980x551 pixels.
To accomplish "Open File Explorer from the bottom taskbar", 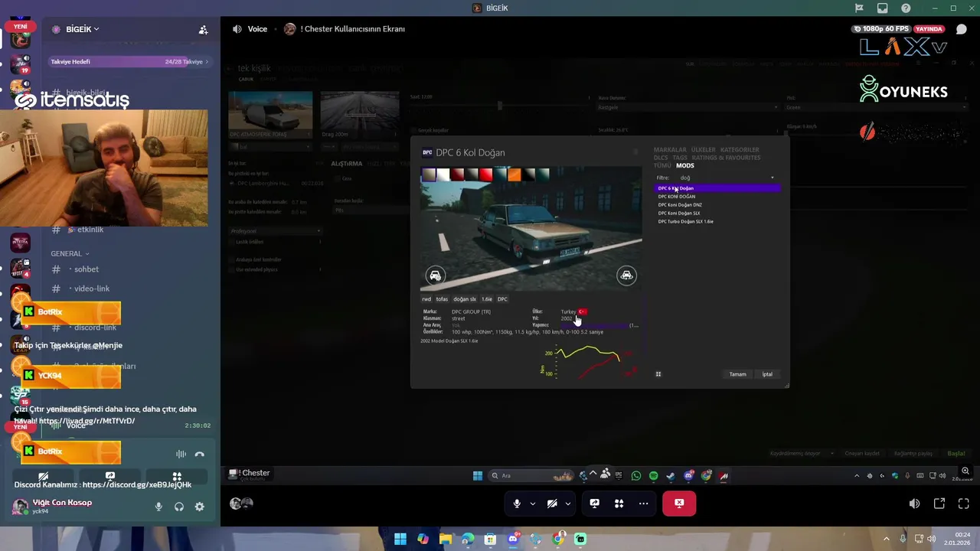I will (446, 540).
